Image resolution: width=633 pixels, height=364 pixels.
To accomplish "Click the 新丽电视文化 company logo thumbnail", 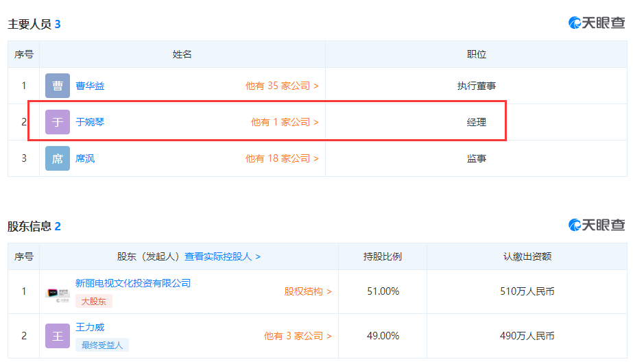I will [x=58, y=293].
